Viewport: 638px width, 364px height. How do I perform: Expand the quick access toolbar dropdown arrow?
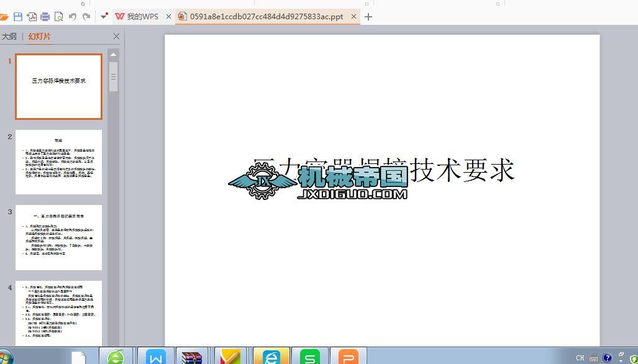[x=104, y=16]
